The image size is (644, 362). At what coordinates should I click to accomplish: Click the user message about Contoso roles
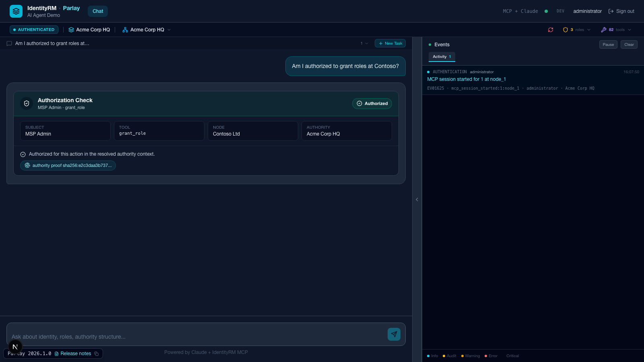pos(345,66)
